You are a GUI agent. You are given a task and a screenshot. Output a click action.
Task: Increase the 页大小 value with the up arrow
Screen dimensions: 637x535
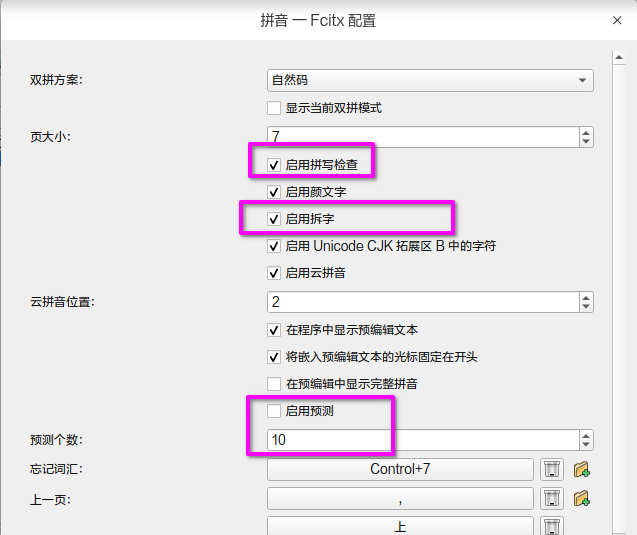586,132
